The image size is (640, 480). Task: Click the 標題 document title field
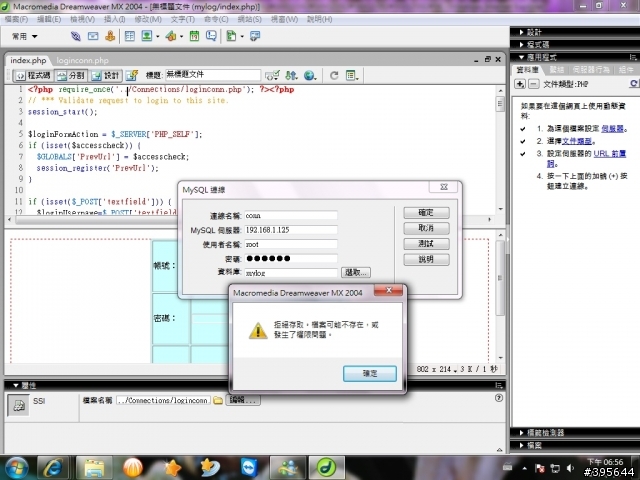coord(213,75)
